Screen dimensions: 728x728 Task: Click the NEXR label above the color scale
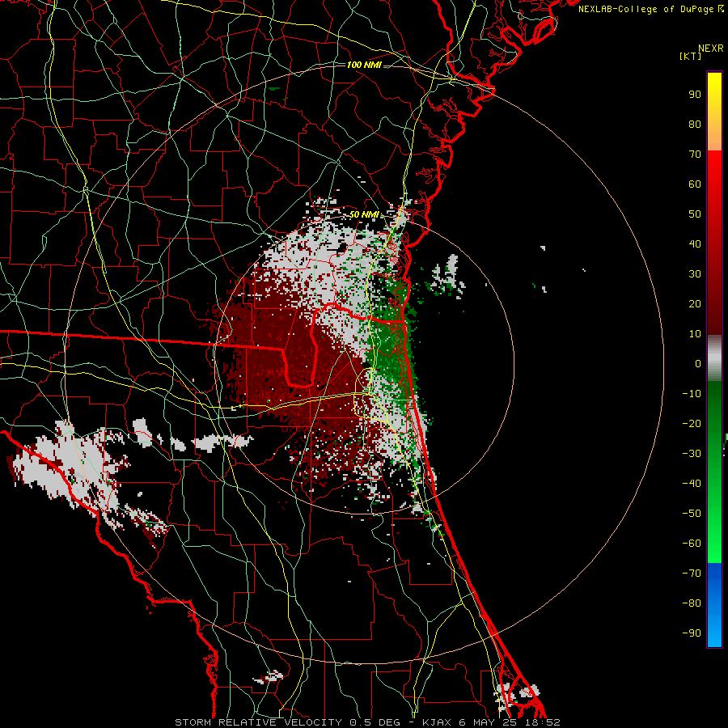click(711, 49)
